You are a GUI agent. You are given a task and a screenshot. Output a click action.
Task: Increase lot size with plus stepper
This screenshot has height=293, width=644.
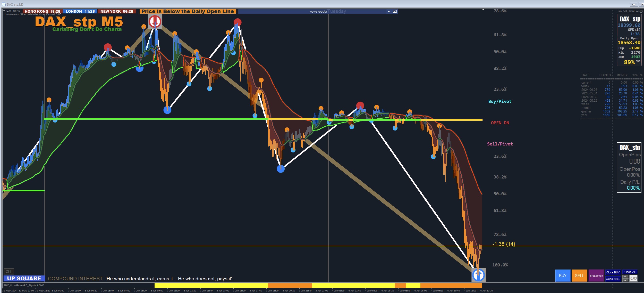625,276
